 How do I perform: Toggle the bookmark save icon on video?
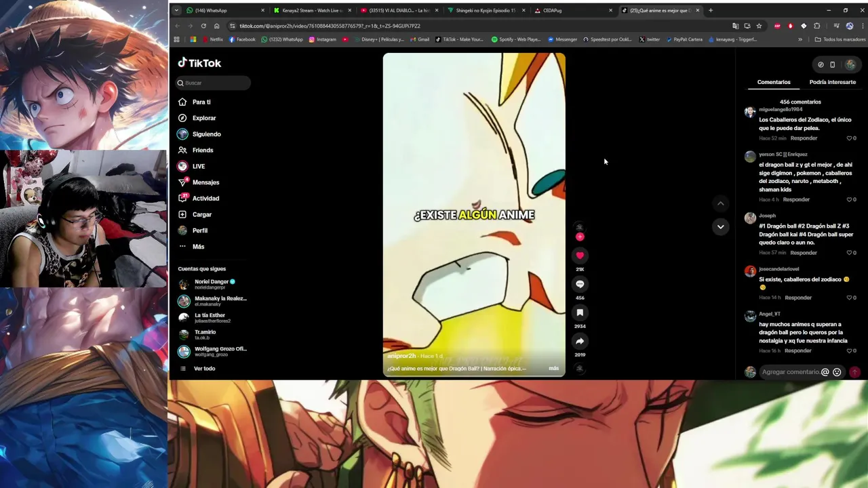click(580, 312)
